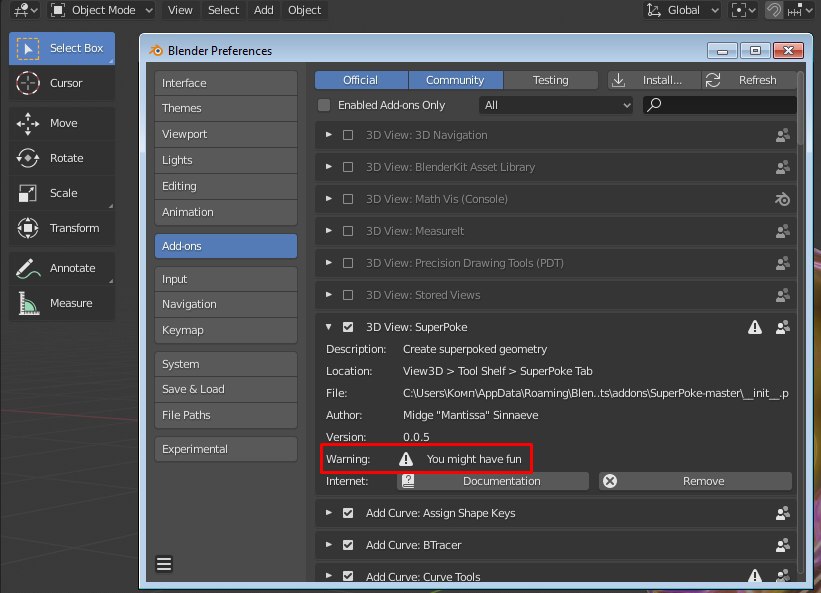Activate the Cursor tool
Image resolution: width=821 pixels, height=593 pixels.
point(62,83)
